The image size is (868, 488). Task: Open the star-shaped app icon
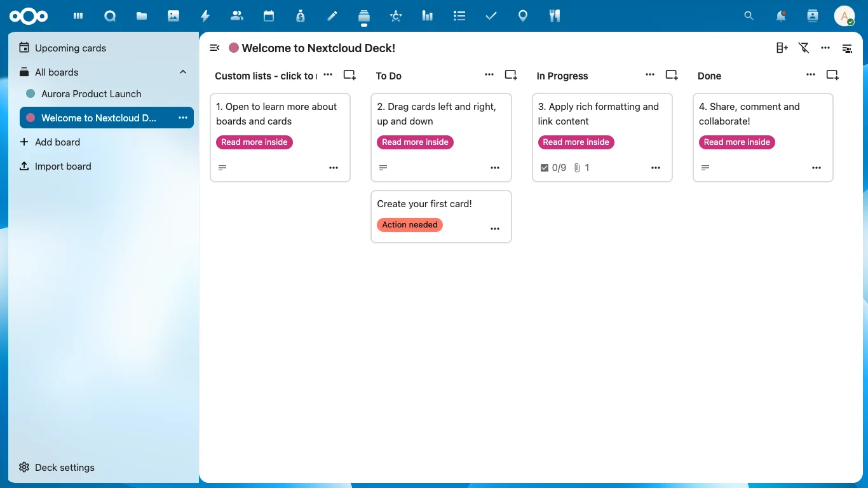396,16
